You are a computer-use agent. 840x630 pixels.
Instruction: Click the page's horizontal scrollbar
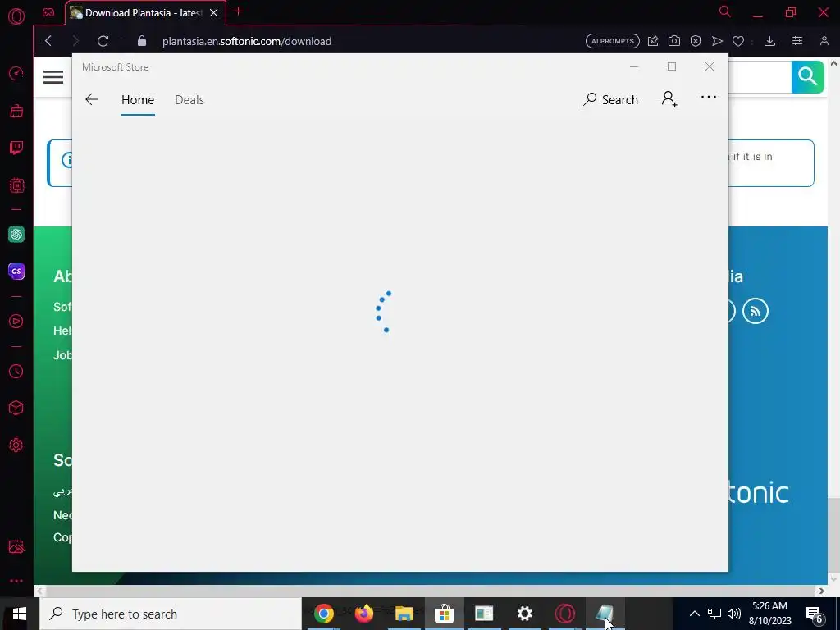[430, 591]
